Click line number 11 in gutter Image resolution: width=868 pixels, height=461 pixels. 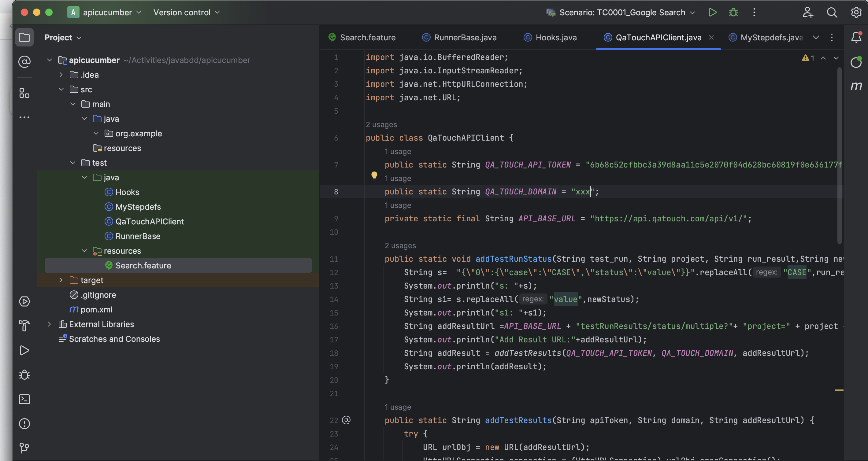pos(334,259)
